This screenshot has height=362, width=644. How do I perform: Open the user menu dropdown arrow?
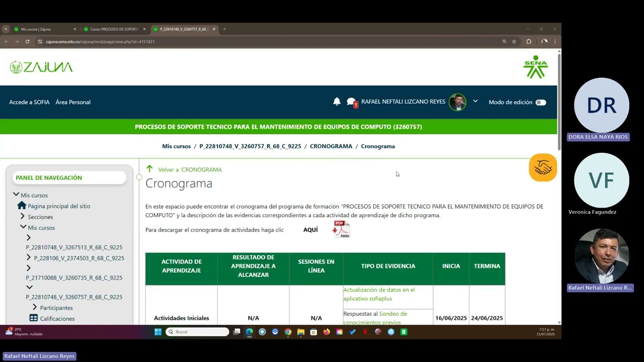475,102
